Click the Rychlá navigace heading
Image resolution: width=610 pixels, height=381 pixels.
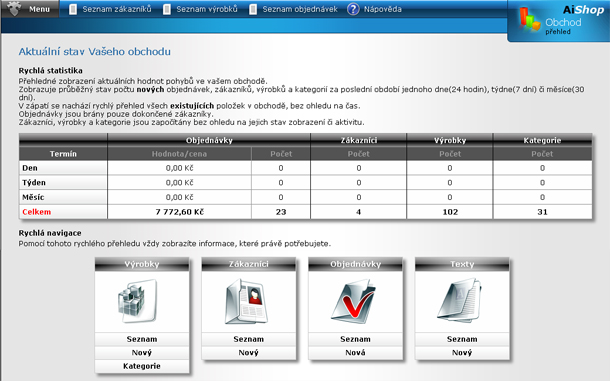click(50, 233)
